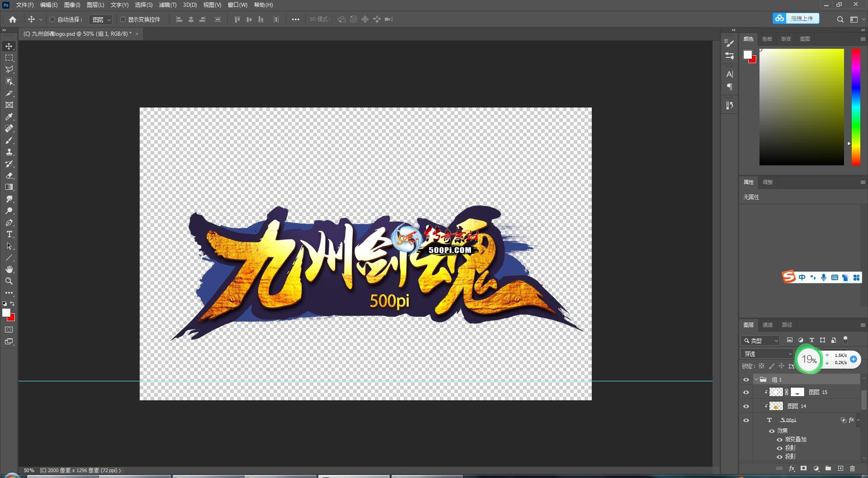Image resolution: width=868 pixels, height=478 pixels.
Task: Toggle 渐变叠加 effect visibility
Action: (780, 440)
